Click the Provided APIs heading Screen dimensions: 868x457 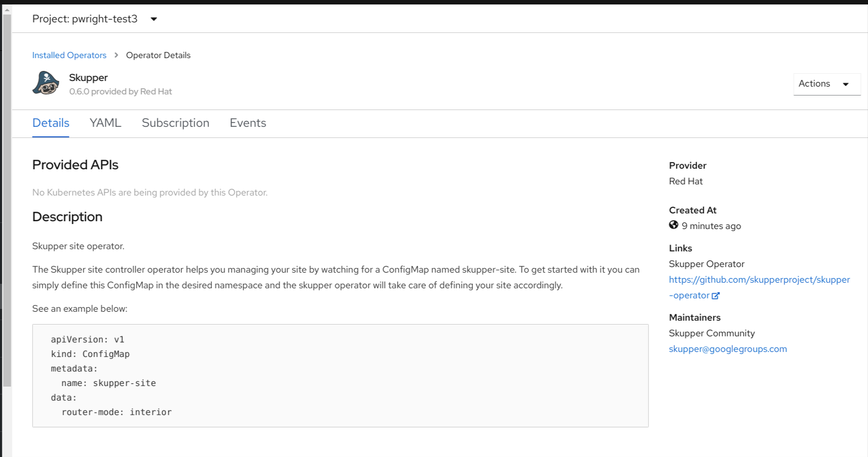[x=75, y=165]
